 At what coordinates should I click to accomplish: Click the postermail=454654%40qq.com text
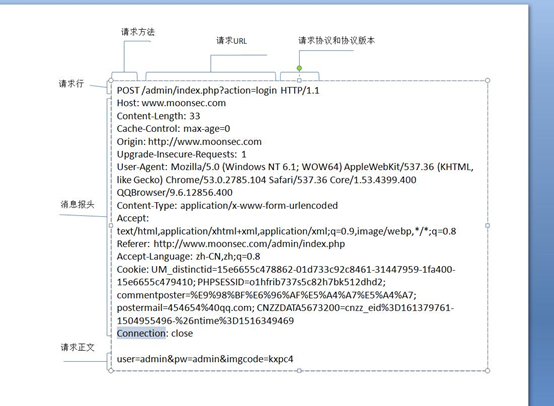[x=185, y=308]
